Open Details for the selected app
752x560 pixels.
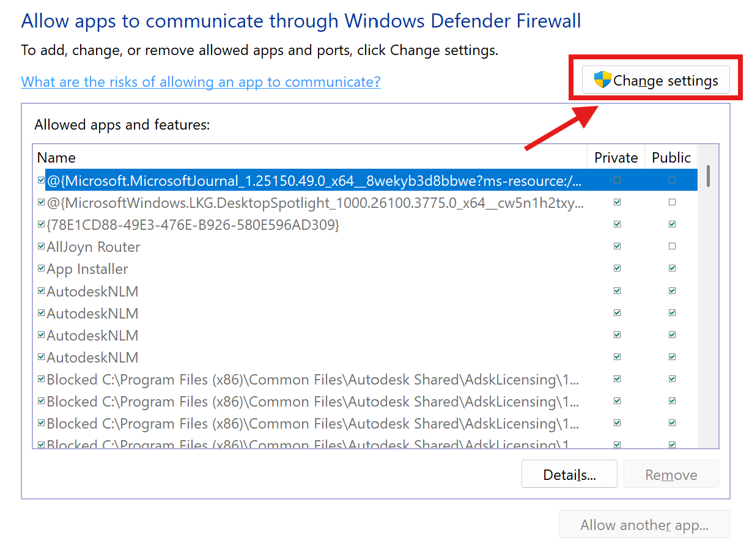569,474
